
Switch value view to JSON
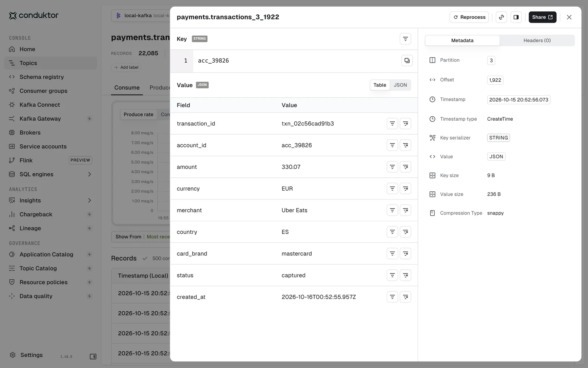[400, 85]
